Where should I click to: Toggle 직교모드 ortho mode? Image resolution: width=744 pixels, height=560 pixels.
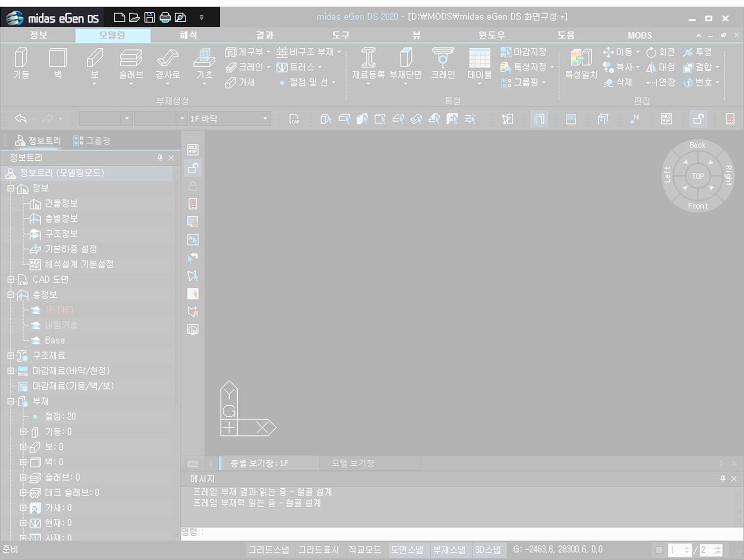(365, 550)
